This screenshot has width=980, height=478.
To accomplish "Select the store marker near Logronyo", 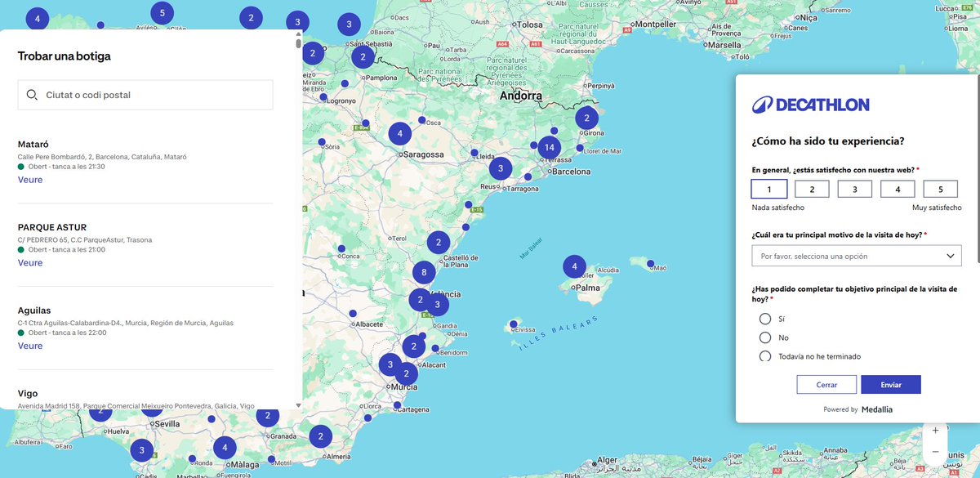I will (323, 97).
